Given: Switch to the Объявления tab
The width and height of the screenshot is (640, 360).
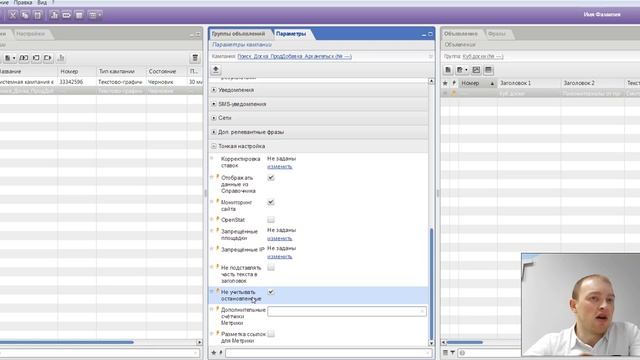Looking at the screenshot, I should coord(461,34).
